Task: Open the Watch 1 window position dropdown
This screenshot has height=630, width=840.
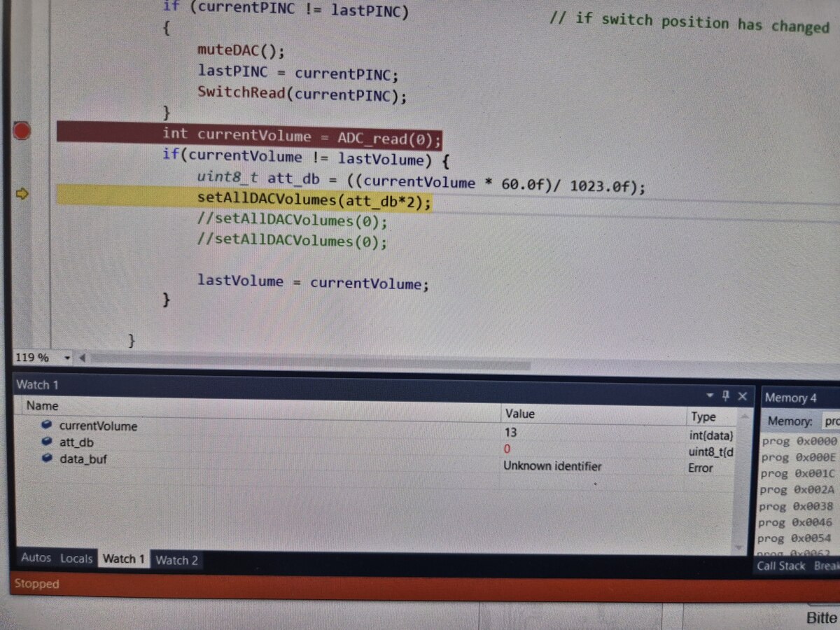Action: tap(710, 396)
